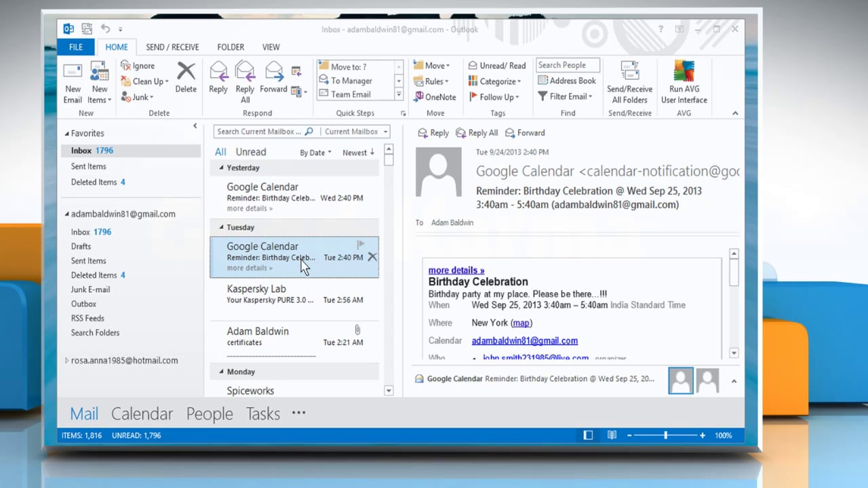The width and height of the screenshot is (868, 488).
Task: Click the Search People field
Action: click(568, 65)
